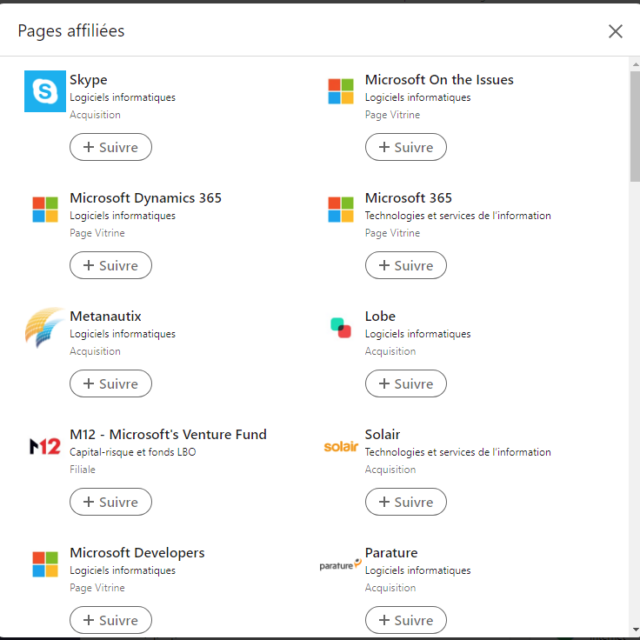Click 'Filiale' label under M12
The height and width of the screenshot is (640, 640).
[82, 469]
